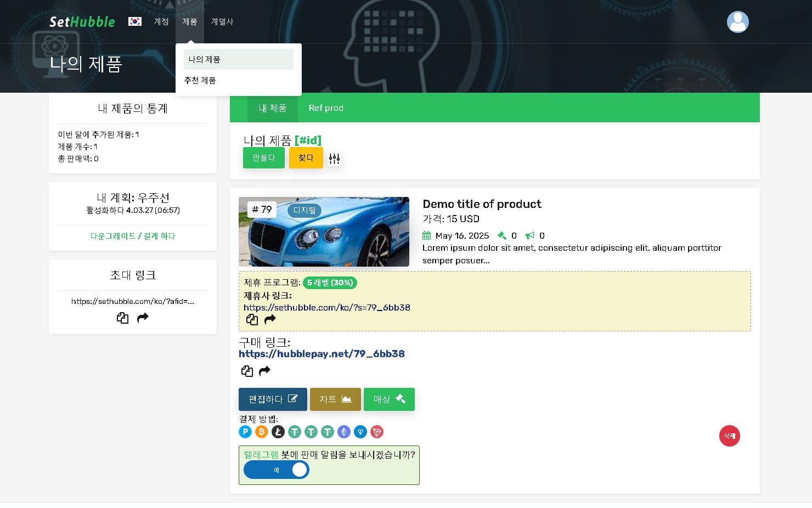Share the purchase link via share icon
Screen dimensions: 812x508
(264, 371)
